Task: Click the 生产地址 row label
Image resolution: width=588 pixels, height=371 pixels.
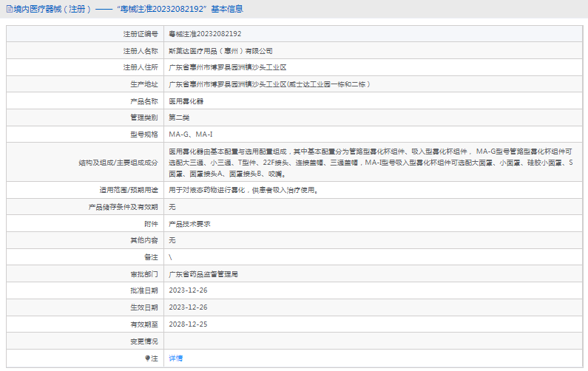Action: pos(144,84)
